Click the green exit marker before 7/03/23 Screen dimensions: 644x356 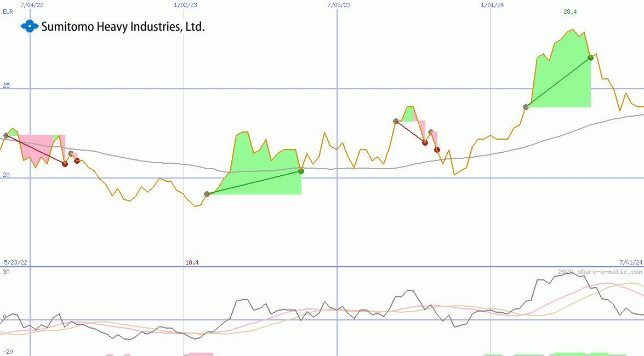tap(301, 171)
